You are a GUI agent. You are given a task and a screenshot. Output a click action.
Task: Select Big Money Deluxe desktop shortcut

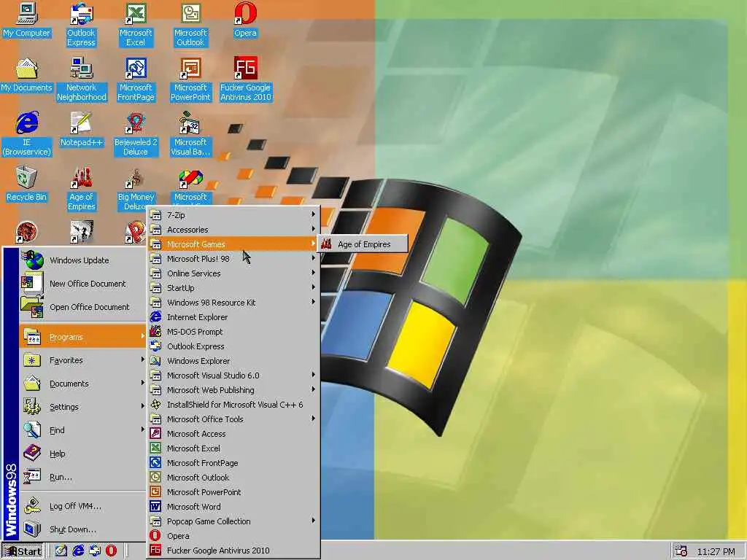pos(136,189)
